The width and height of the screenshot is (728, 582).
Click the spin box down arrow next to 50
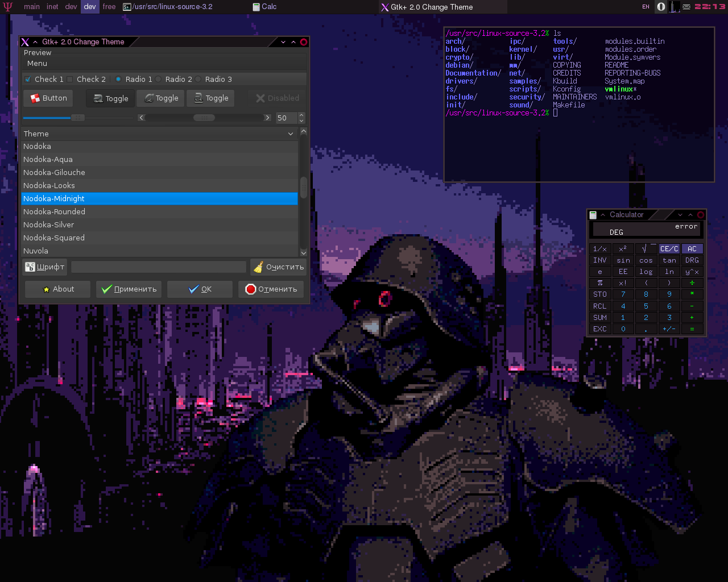[x=301, y=120]
